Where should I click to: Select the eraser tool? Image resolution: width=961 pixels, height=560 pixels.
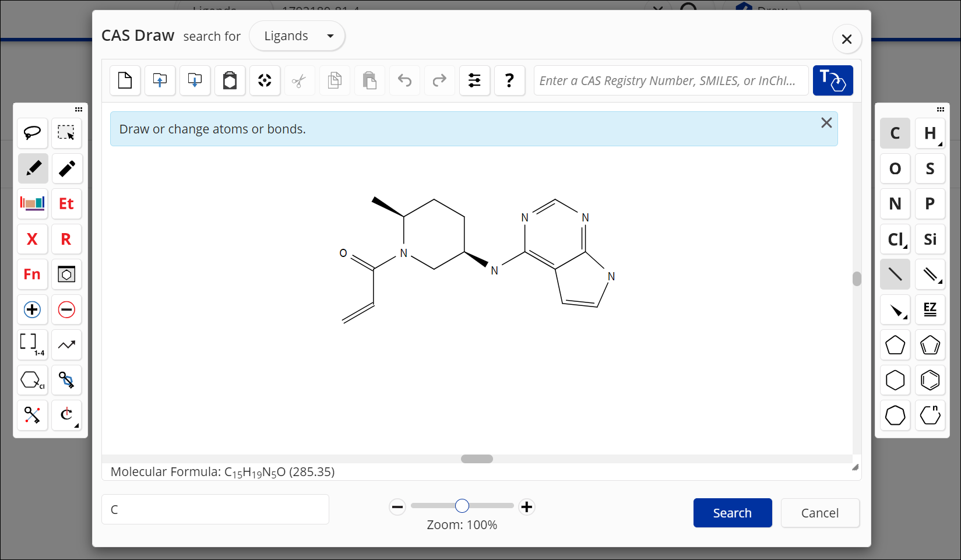pyautogui.click(x=66, y=168)
